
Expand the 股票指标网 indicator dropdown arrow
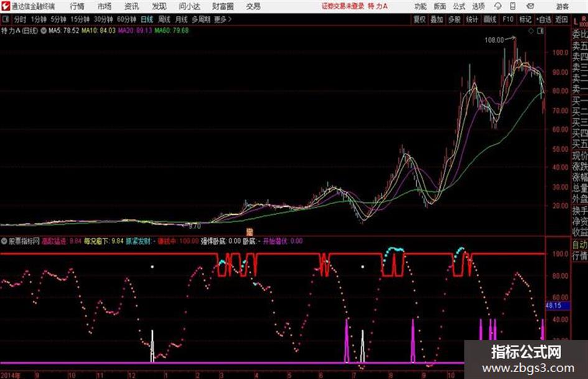click(x=4, y=241)
